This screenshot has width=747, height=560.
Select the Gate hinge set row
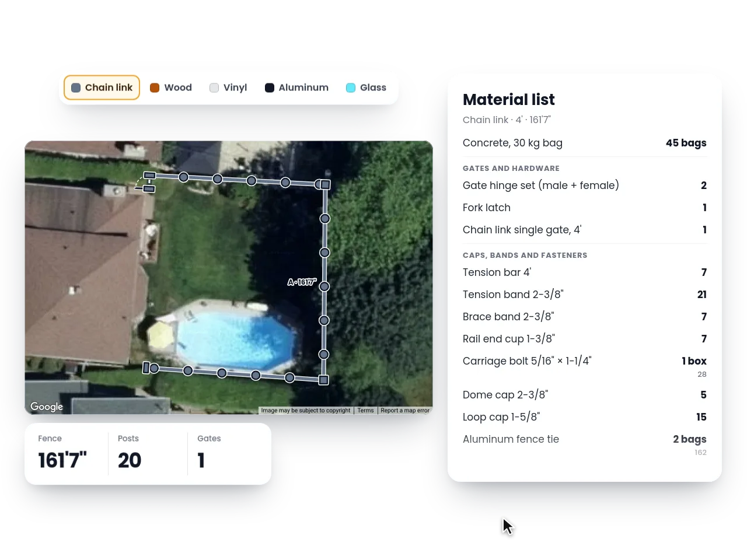[x=585, y=185]
